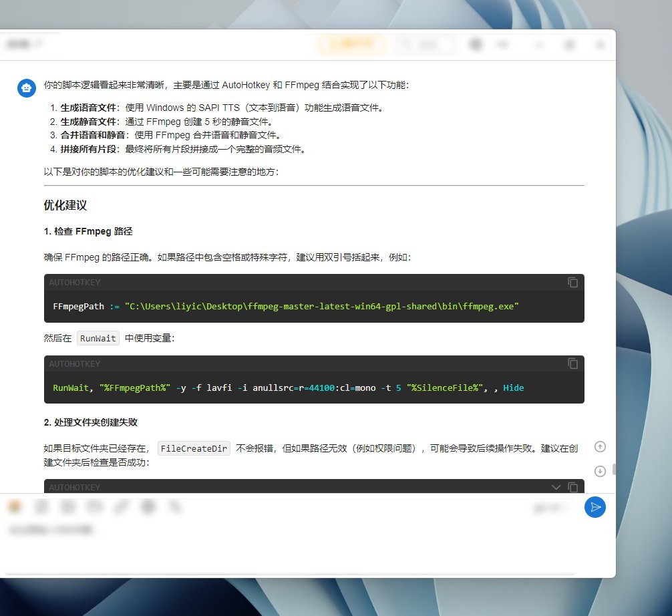Click the subheading '2. 处理文件夹创建失败'
Screen dimensions: 672x616
pos(91,422)
